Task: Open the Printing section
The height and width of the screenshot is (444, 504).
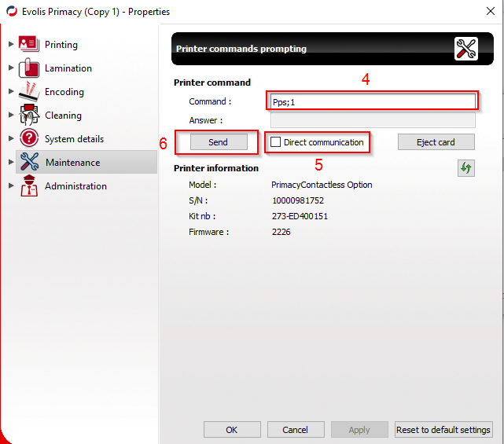Action: [x=61, y=45]
